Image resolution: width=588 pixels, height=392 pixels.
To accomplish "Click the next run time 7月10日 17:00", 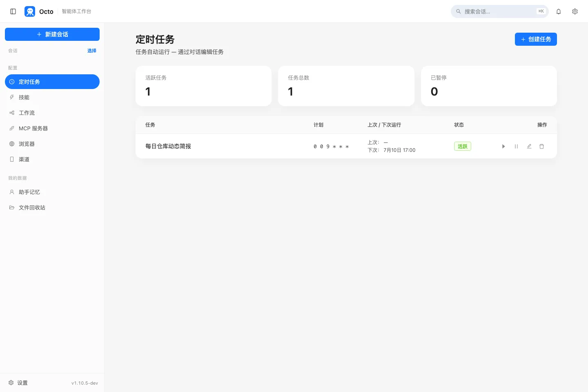I will pyautogui.click(x=399, y=150).
